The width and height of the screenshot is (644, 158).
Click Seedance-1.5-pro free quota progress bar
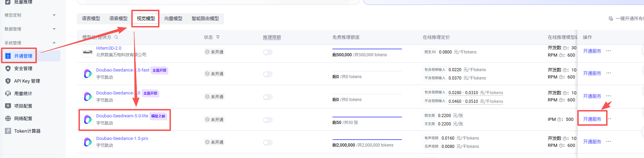[367, 140]
